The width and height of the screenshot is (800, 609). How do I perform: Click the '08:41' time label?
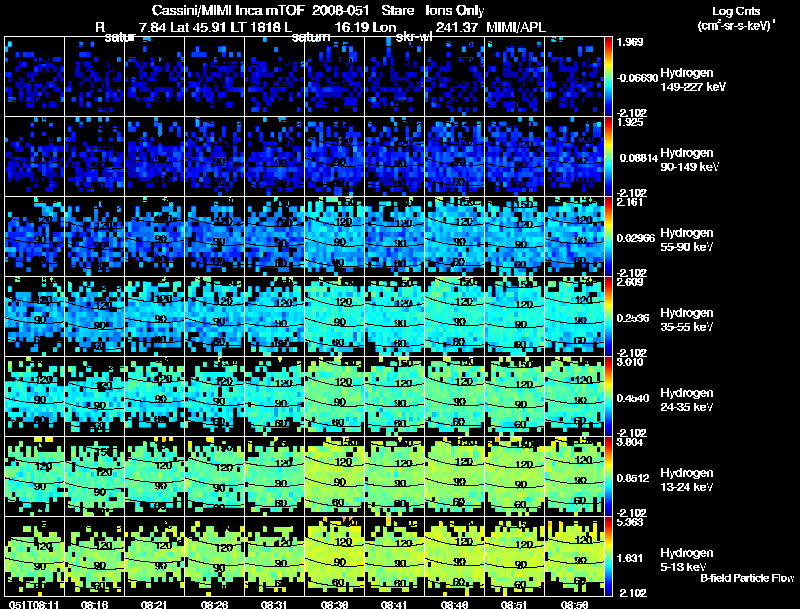click(394, 604)
